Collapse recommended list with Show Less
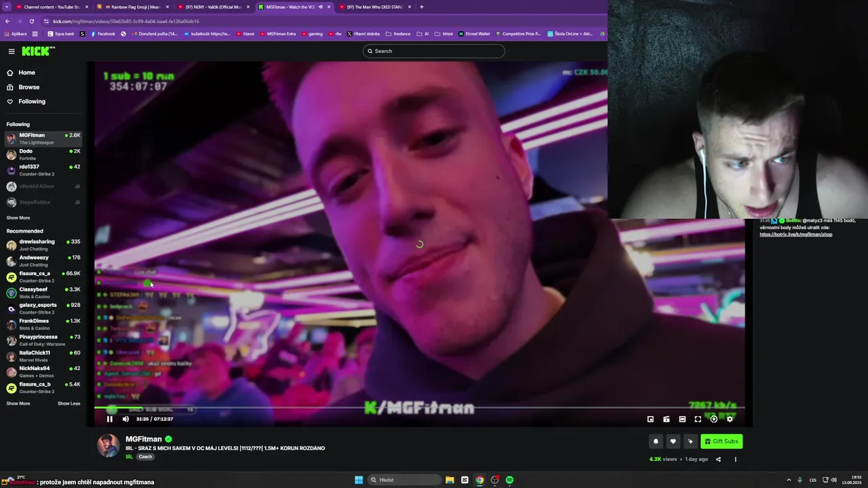 (69, 403)
